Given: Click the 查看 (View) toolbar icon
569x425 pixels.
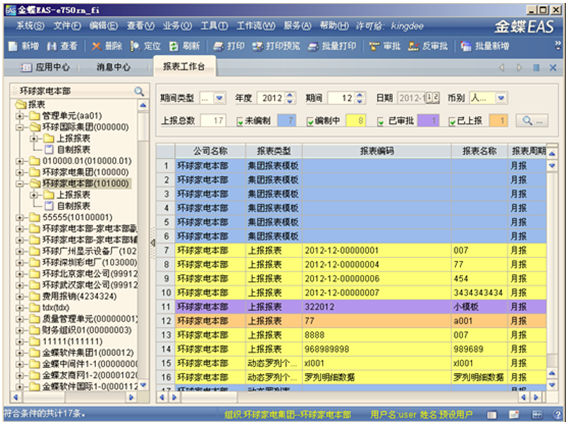Looking at the screenshot, I should [x=52, y=46].
